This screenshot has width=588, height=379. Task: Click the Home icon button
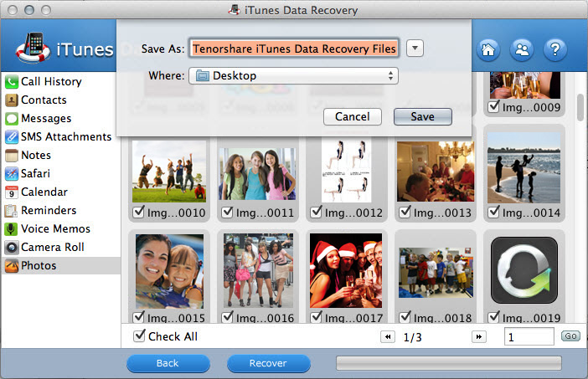pos(487,49)
